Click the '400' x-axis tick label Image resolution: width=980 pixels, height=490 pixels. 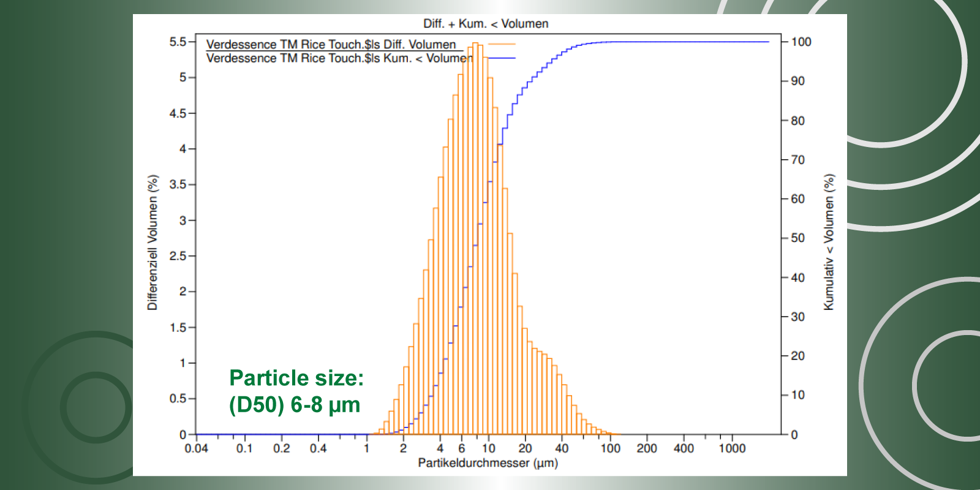click(684, 448)
